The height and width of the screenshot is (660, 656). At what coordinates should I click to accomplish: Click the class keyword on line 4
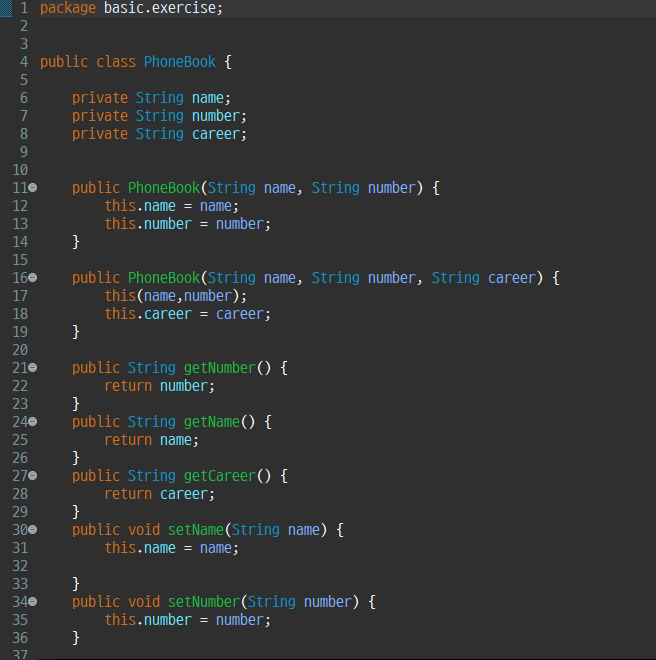pyautogui.click(x=116, y=62)
